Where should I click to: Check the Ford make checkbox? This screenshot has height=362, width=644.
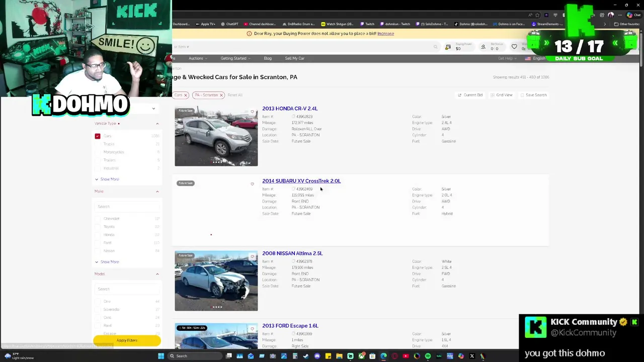(98, 243)
